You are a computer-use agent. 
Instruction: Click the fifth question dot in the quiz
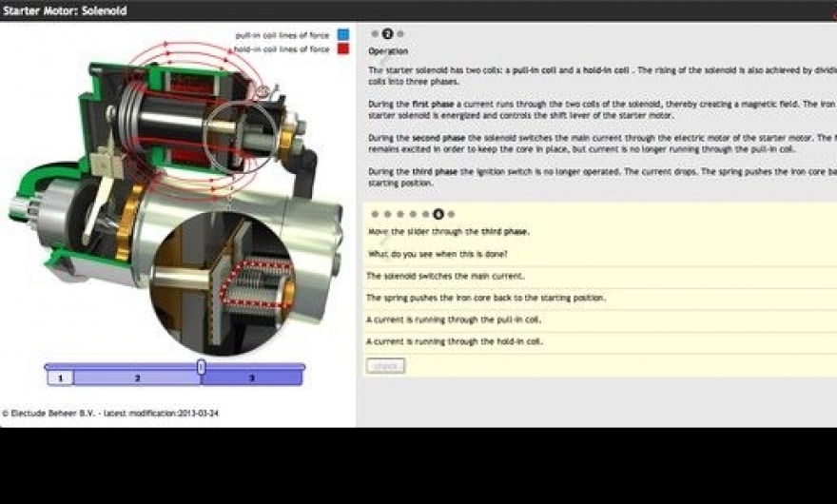[425, 214]
